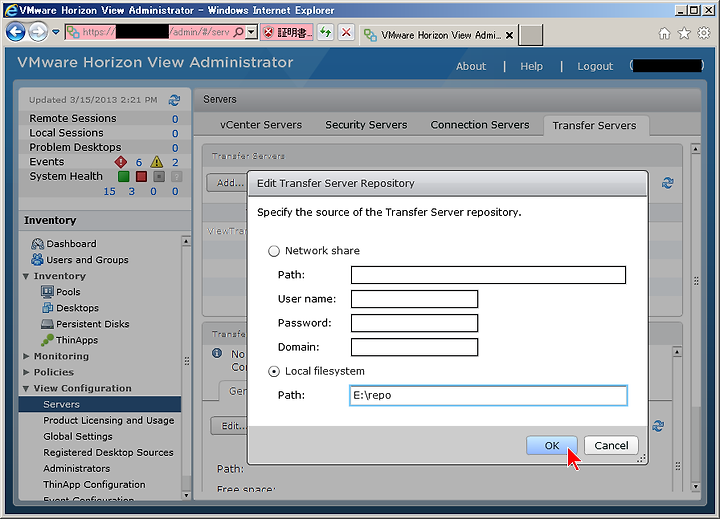Viewport: 720px width, 519px height.
Task: Switch to Transfer Servers tab
Action: pos(595,125)
